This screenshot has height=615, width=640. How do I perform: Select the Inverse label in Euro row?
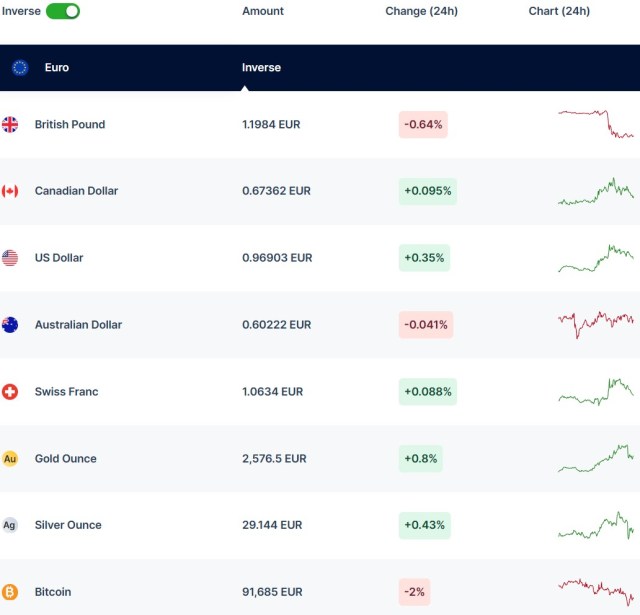pos(261,68)
